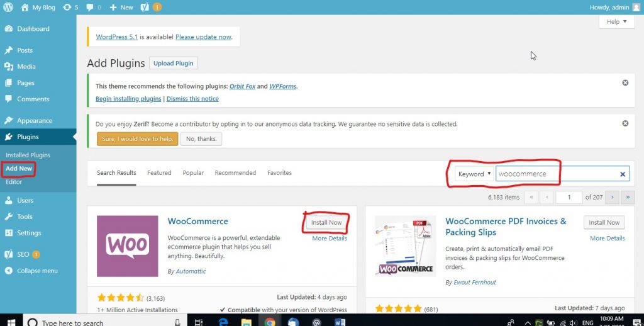This screenshot has height=326, width=644.
Task: Click the Upload Plugin button
Action: (x=174, y=64)
